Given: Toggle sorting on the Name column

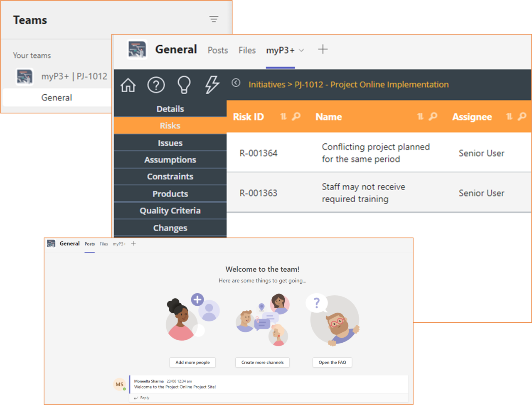Looking at the screenshot, I should click(420, 117).
